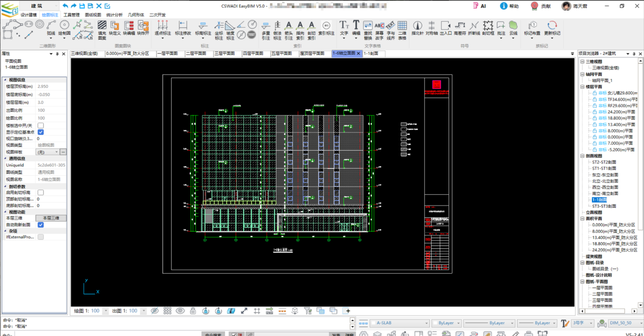Uncheck the 自动刷新剖面 checkbox

pyautogui.click(x=41, y=225)
